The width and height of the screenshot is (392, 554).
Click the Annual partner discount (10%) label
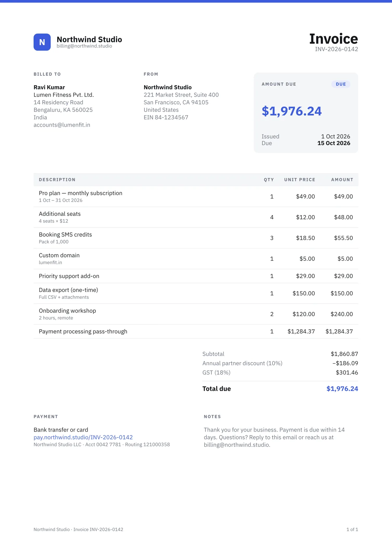point(242,363)
